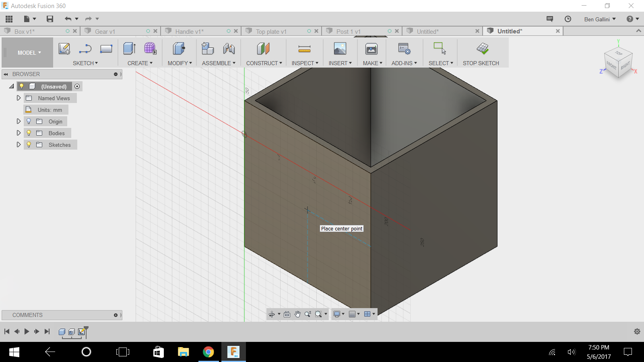Screen dimensions: 644x362
Task: Toggle Bodies folder visibility lightbulb
Action: coord(29,133)
